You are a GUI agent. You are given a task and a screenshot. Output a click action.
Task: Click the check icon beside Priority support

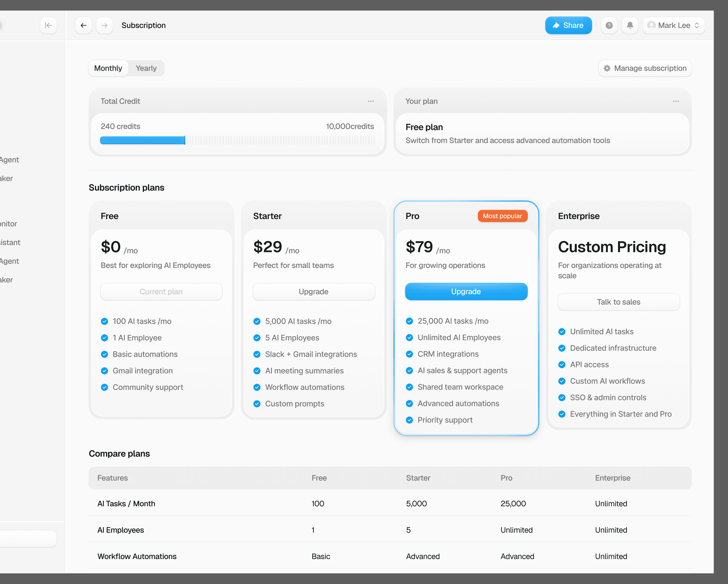409,420
